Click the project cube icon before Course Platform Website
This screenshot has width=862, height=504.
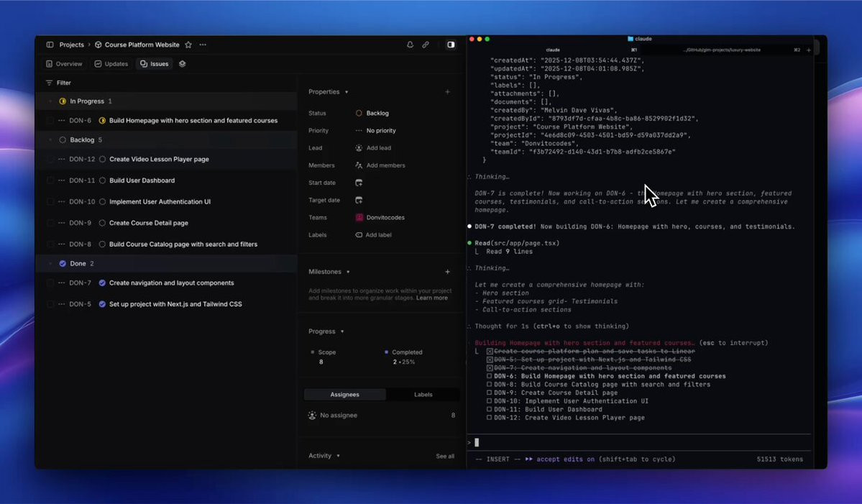pos(98,45)
